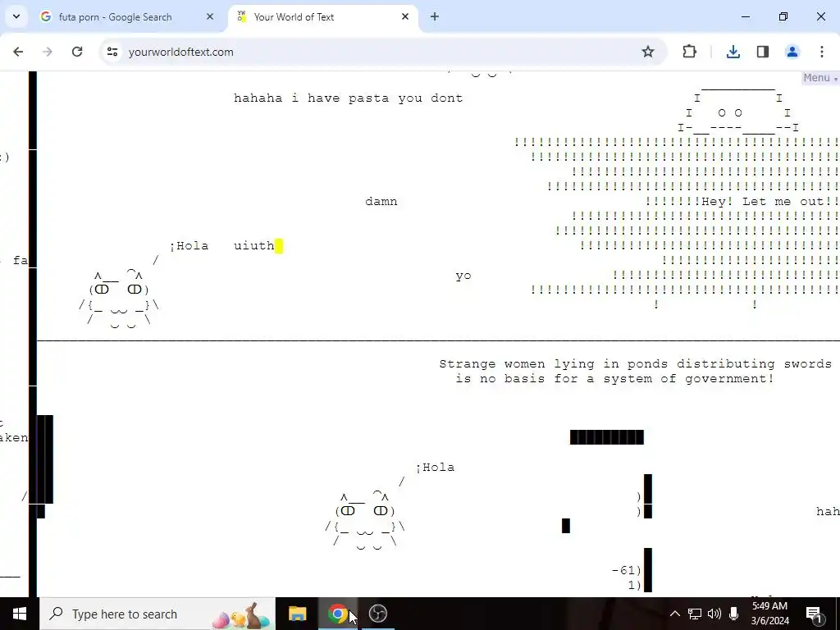Image resolution: width=840 pixels, height=630 pixels.
Task: Click the upper '¡Hola' text beside uiuth
Action: tap(189, 246)
